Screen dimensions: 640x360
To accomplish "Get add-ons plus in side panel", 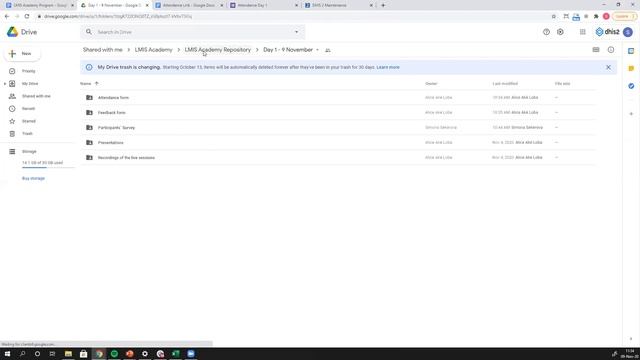I will pyautogui.click(x=631, y=114).
